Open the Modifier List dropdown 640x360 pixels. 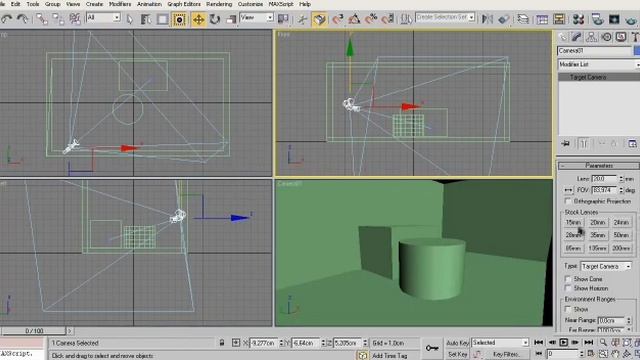coord(599,64)
